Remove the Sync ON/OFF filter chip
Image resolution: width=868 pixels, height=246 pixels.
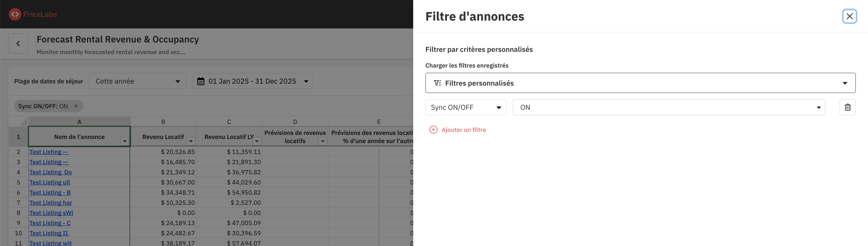tap(76, 106)
